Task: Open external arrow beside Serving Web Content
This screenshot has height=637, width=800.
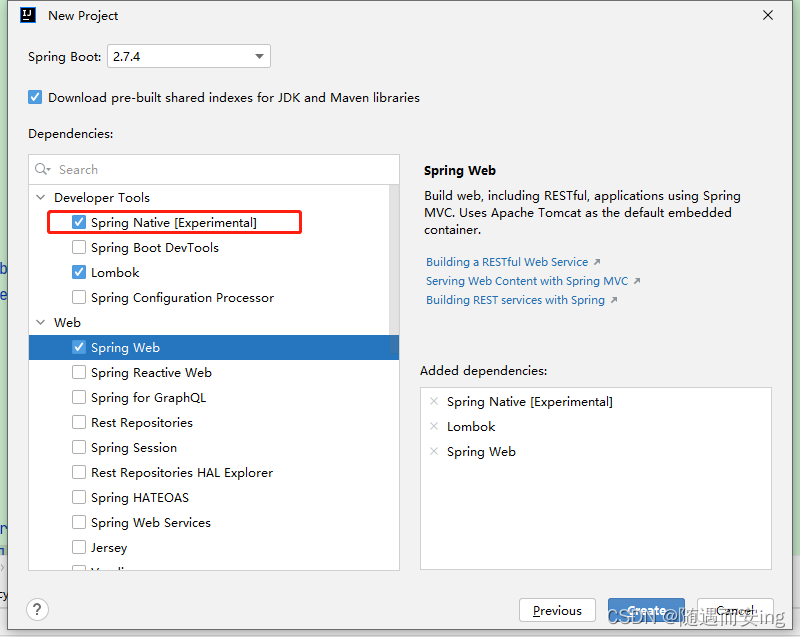Action: pos(637,281)
